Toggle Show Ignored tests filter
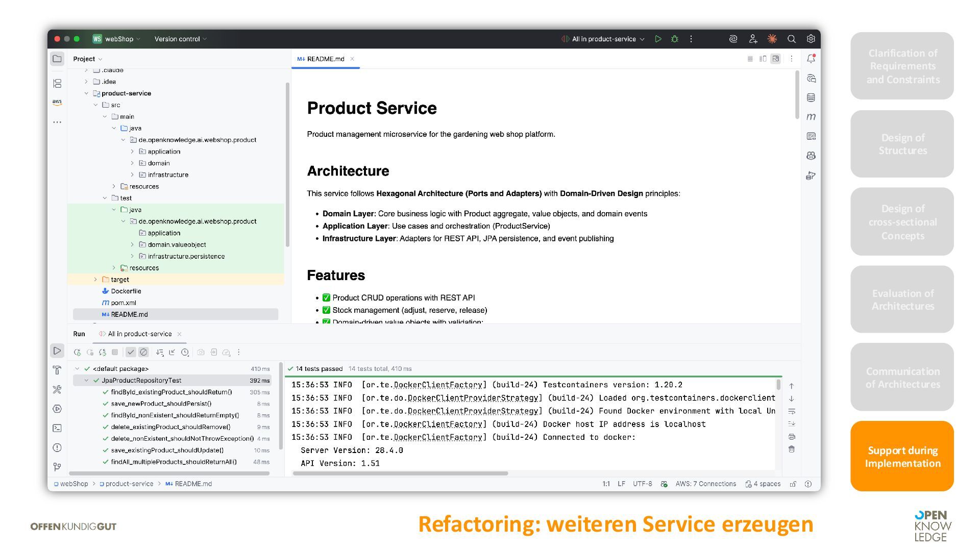The width and height of the screenshot is (980, 551). tap(143, 352)
